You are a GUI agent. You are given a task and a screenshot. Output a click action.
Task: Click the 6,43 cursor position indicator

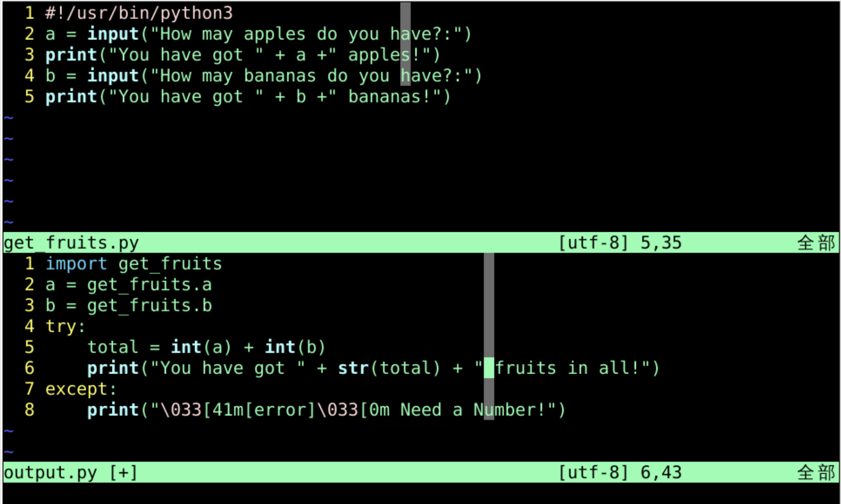point(661,473)
